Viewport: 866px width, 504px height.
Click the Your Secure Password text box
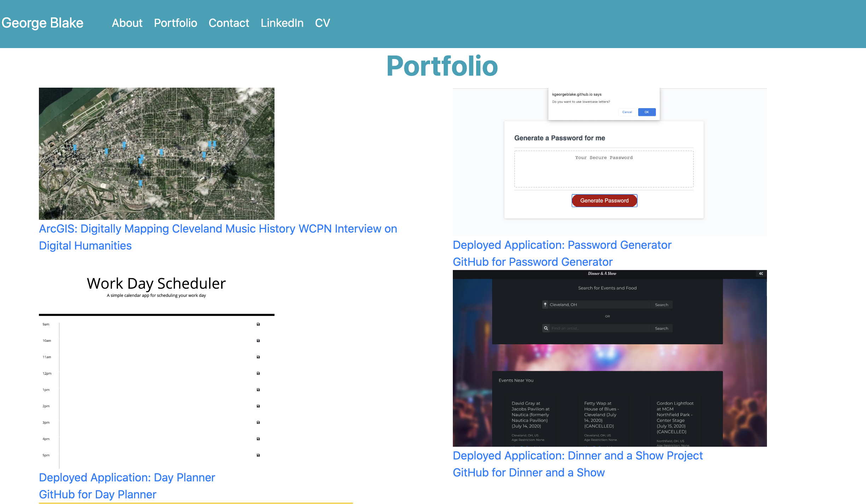click(x=604, y=169)
